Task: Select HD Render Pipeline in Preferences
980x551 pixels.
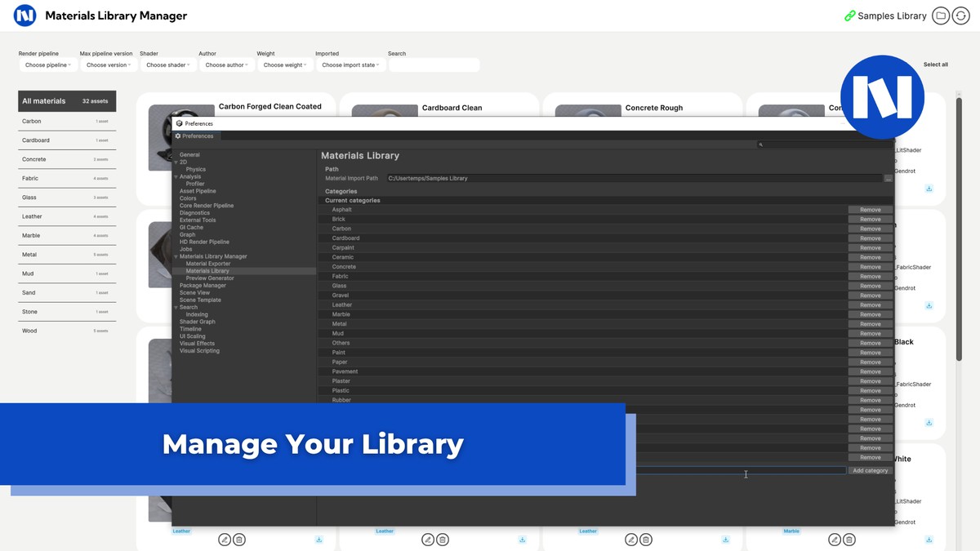Action: [204, 242]
